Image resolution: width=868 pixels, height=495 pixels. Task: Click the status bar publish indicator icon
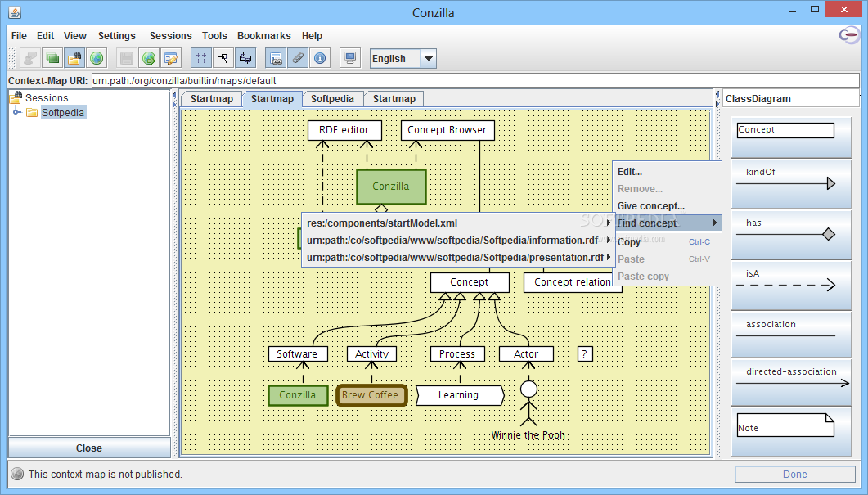click(18, 474)
